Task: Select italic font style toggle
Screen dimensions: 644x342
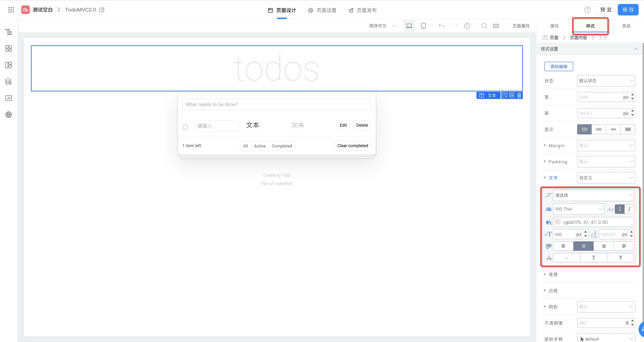Action: 629,209
